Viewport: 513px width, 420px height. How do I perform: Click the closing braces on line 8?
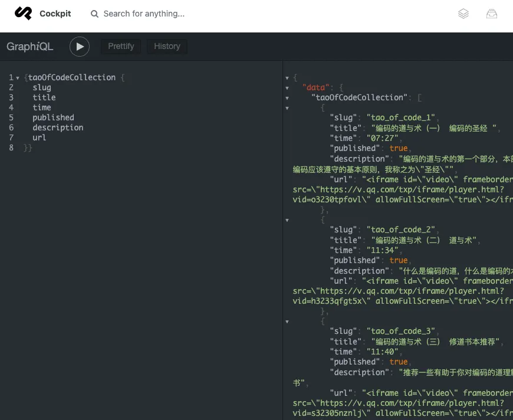pos(28,147)
